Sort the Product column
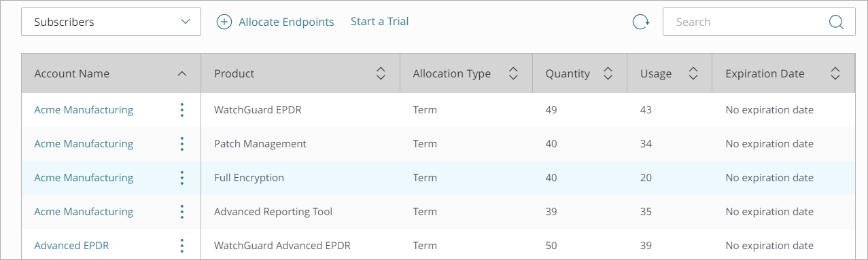 point(381,73)
